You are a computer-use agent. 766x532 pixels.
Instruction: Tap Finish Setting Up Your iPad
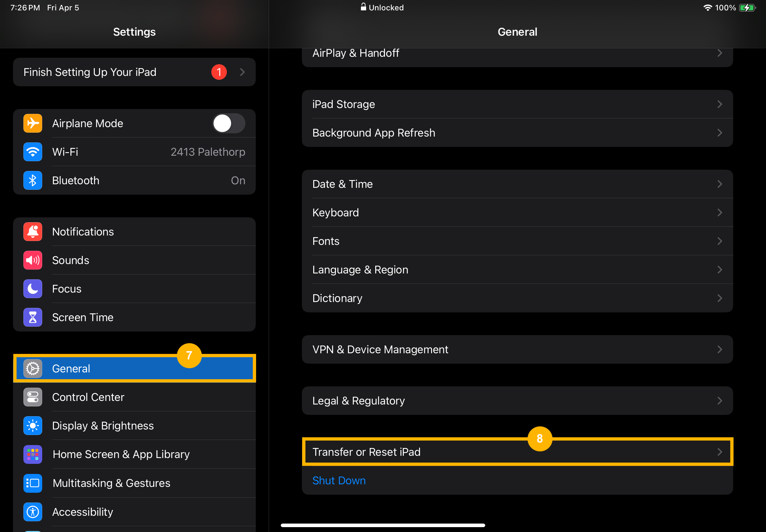click(x=134, y=72)
